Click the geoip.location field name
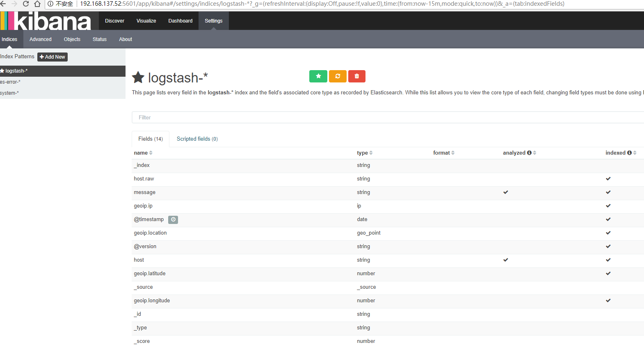The image size is (644, 347). 151,233
